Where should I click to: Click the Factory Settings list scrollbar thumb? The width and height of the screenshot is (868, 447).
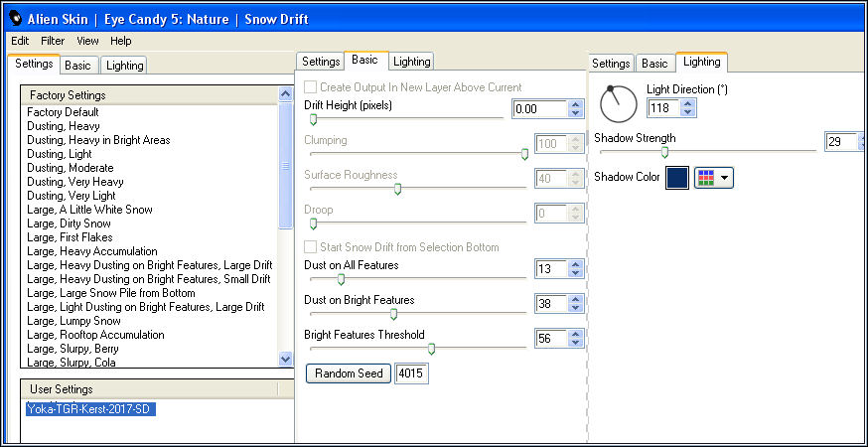pyautogui.click(x=286, y=166)
